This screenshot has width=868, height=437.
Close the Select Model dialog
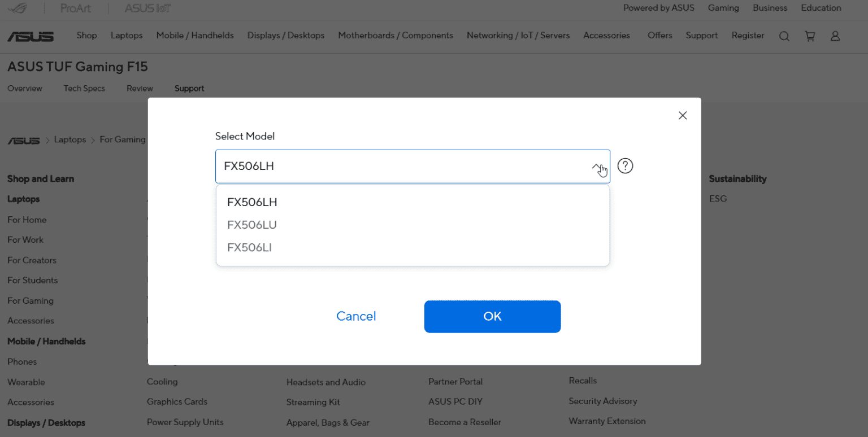pos(683,115)
